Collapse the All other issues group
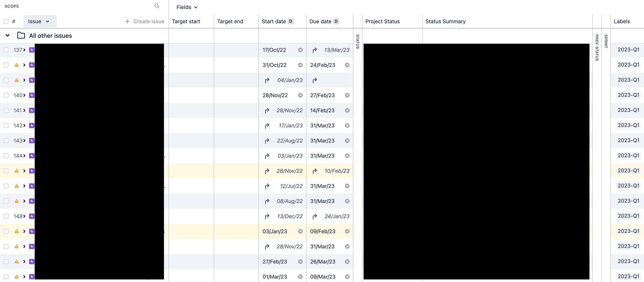This screenshot has height=282, width=644. point(8,36)
